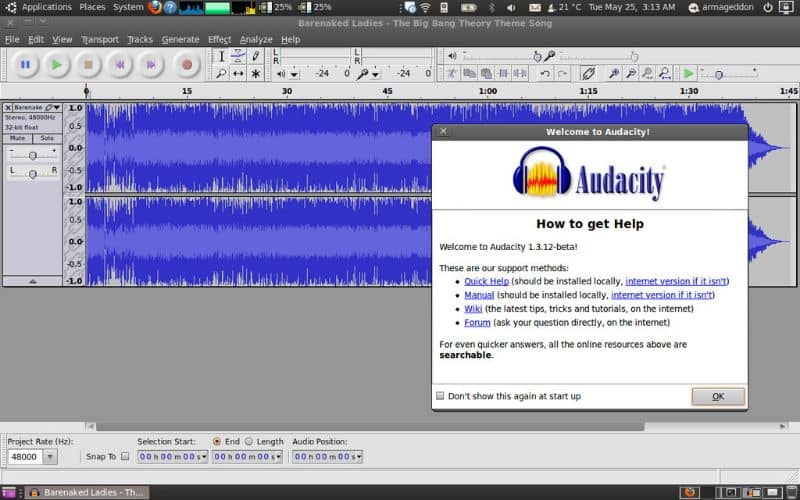This screenshot has height=500, width=800.
Task: Select the Zoom magnifier tool
Action: (221, 74)
